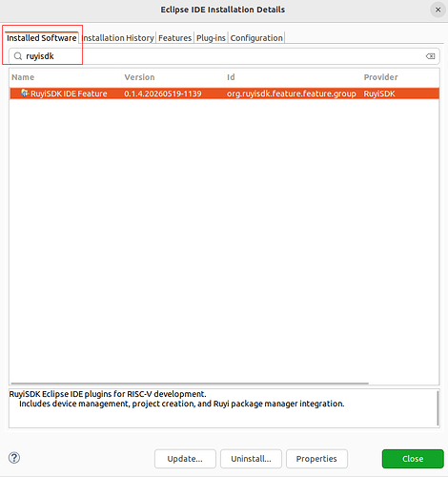Focus the filter field containing ruyisdk
448x477 pixels.
tap(224, 56)
